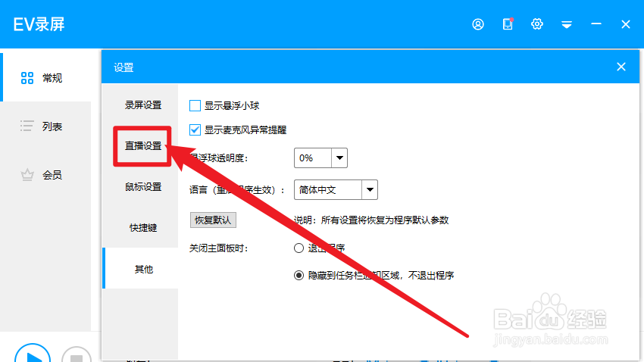The image size is (644, 362).
Task: Close the EV录屏 main window
Action: tap(626, 25)
